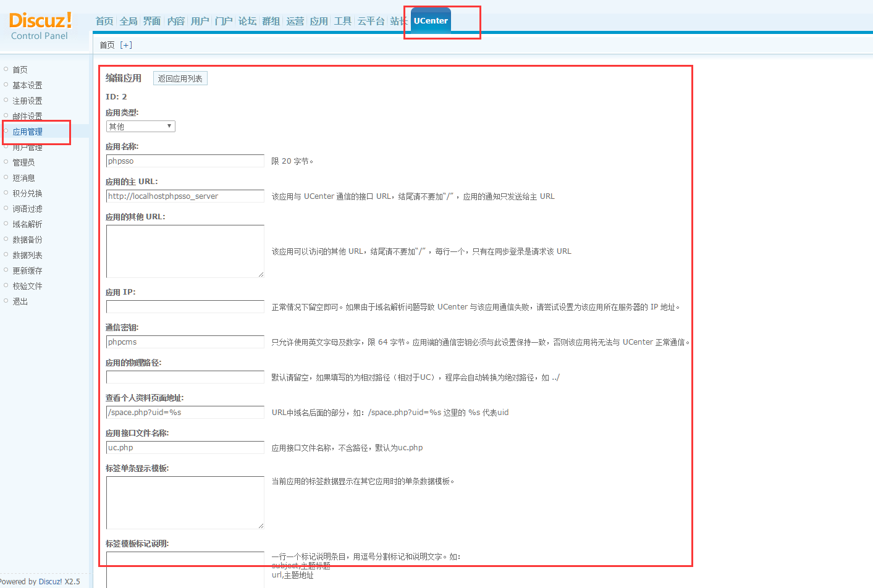Click 退出 to log out
873x588 pixels.
(x=20, y=301)
